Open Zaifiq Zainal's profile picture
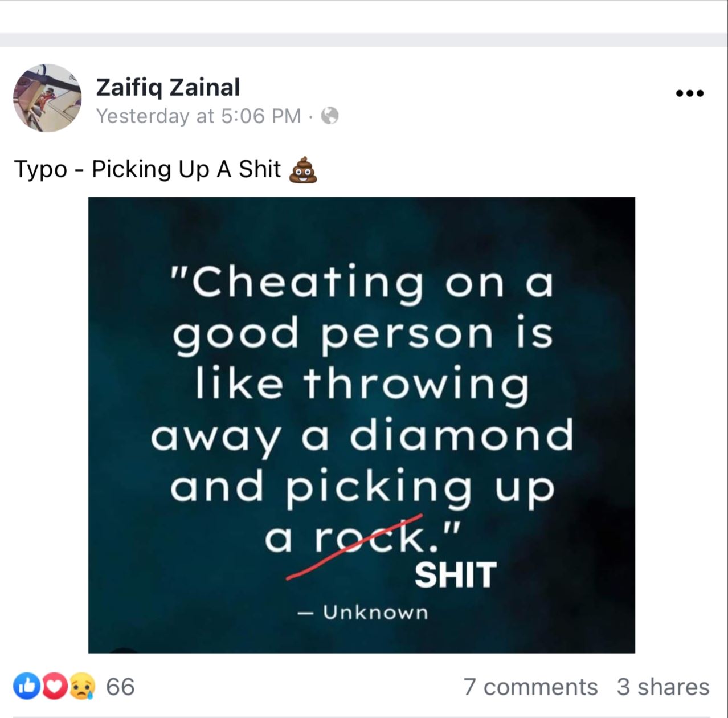The height and width of the screenshot is (718, 728). 47,98
